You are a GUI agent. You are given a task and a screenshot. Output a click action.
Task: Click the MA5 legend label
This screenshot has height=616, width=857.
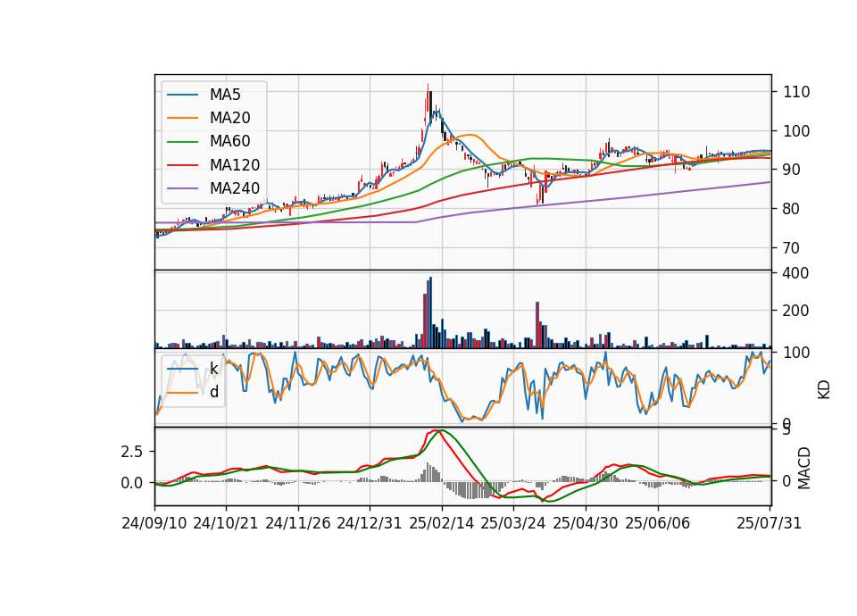coord(225,95)
